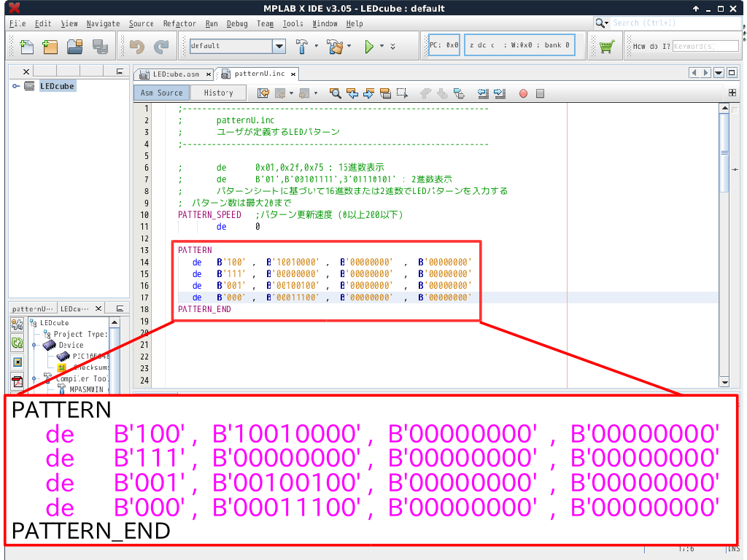Open the Search magnifier options
The image size is (747, 560).
coord(602,23)
